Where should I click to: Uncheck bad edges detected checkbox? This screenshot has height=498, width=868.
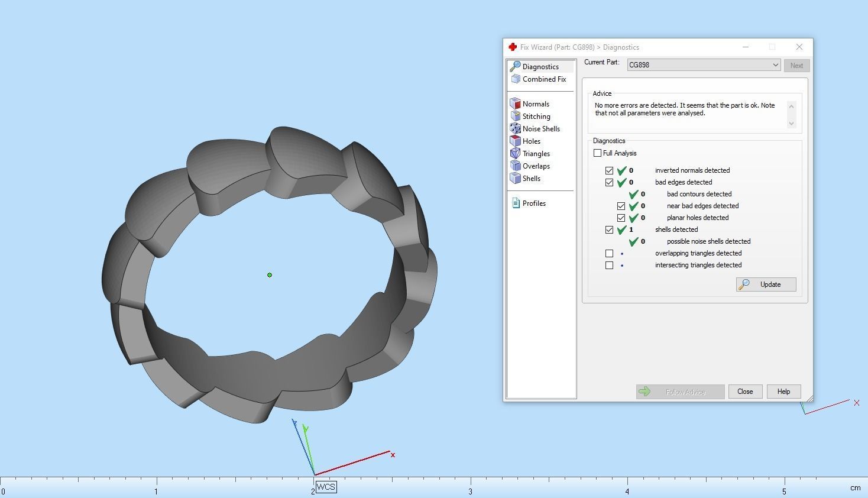click(609, 182)
